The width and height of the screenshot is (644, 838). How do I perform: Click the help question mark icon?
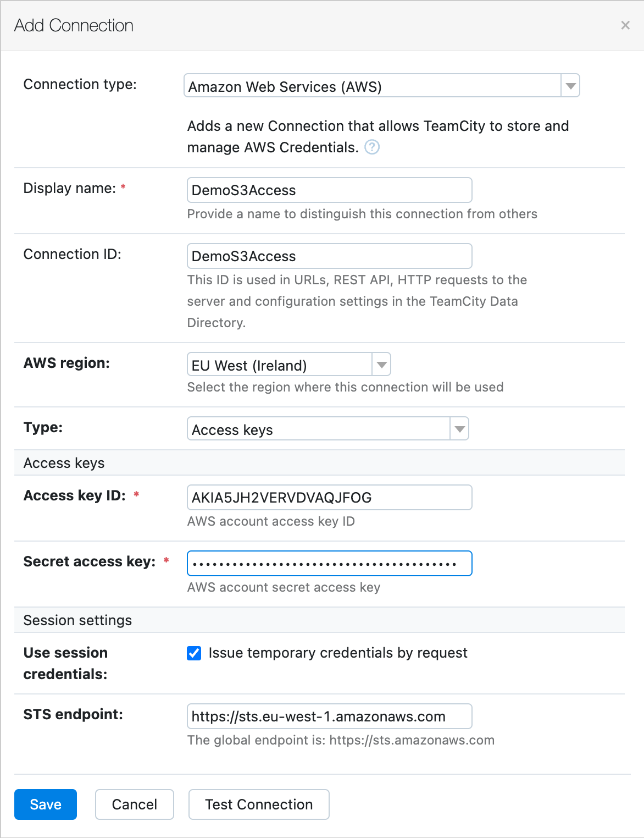(372, 147)
